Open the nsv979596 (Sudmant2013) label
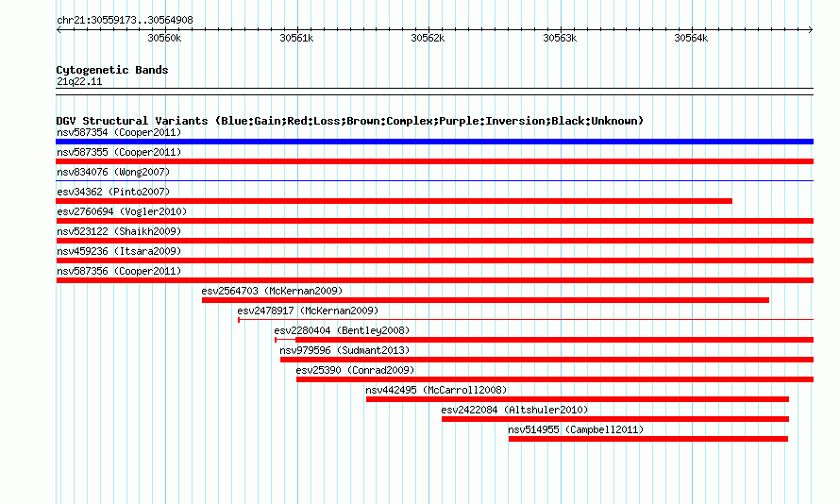Image resolution: width=840 pixels, height=504 pixels. pos(344,350)
